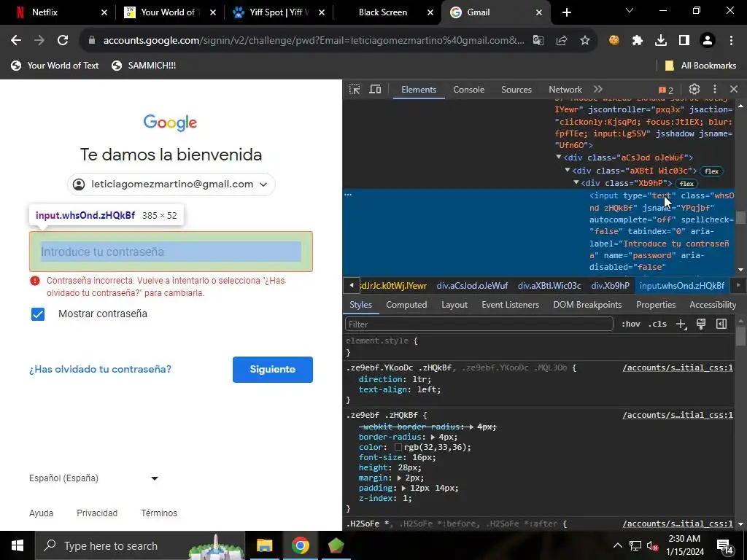Toggle DevTools device toolbar
Image resolution: width=747 pixels, height=560 pixels.
tap(376, 89)
